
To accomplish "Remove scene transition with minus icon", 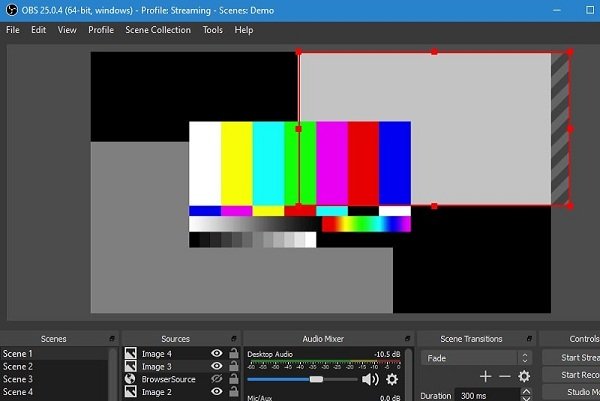I will coord(505,377).
